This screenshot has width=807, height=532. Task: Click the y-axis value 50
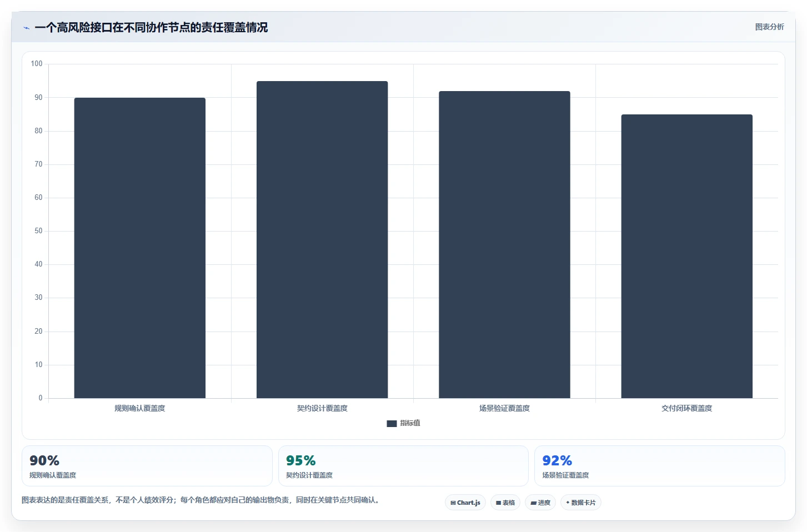tap(38, 231)
